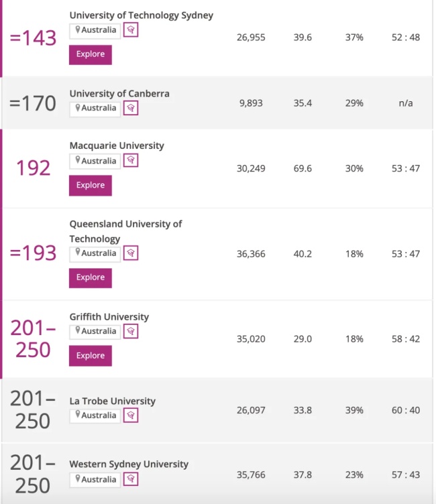This screenshot has height=504, width=436.
Task: Click graduation cap icon for Griffith University
Action: click(131, 331)
